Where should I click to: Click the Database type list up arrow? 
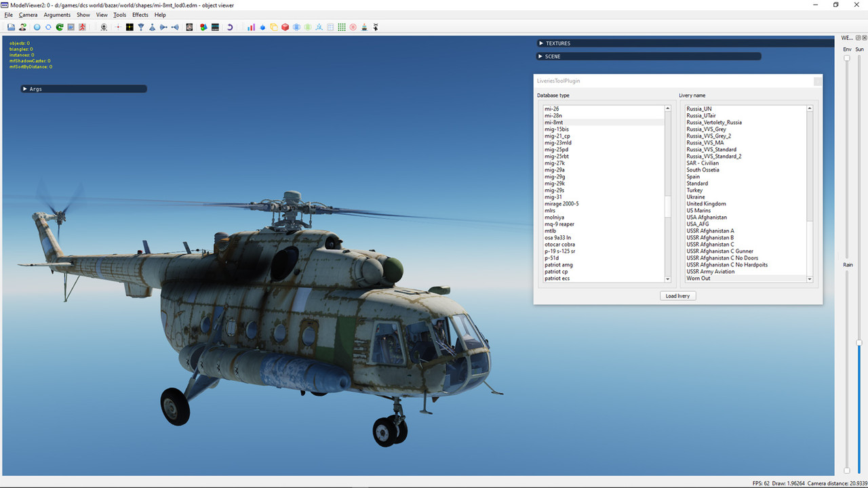(667, 108)
